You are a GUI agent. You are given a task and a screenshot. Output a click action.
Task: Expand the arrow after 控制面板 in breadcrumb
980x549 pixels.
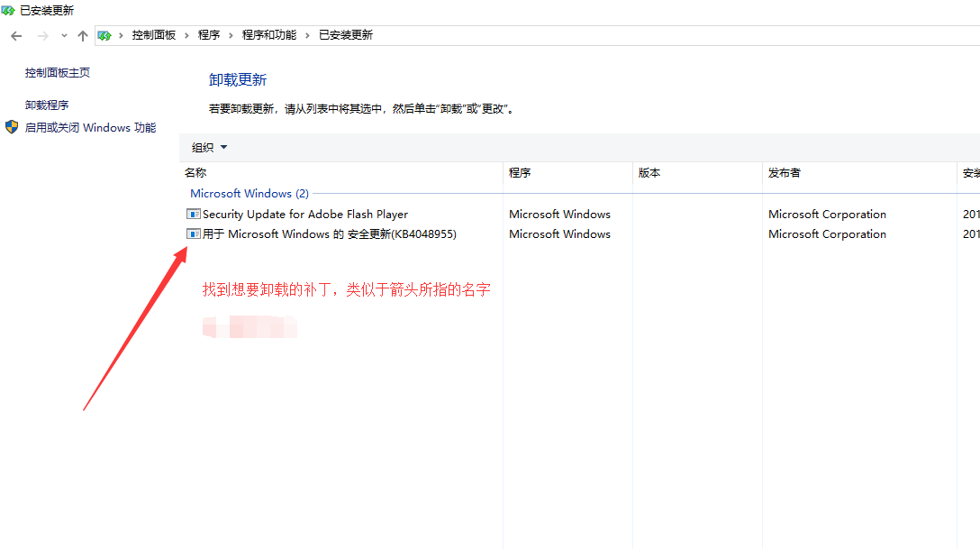187,35
